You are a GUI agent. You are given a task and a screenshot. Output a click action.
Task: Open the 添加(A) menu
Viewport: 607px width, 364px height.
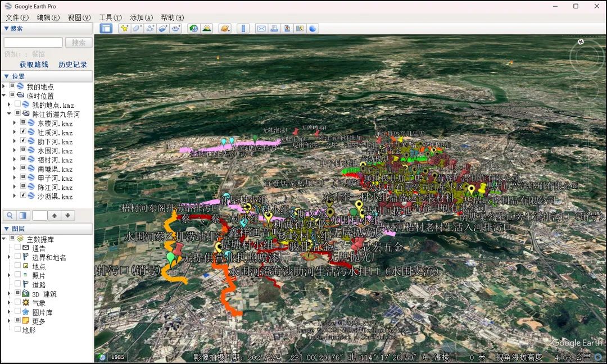click(x=141, y=17)
